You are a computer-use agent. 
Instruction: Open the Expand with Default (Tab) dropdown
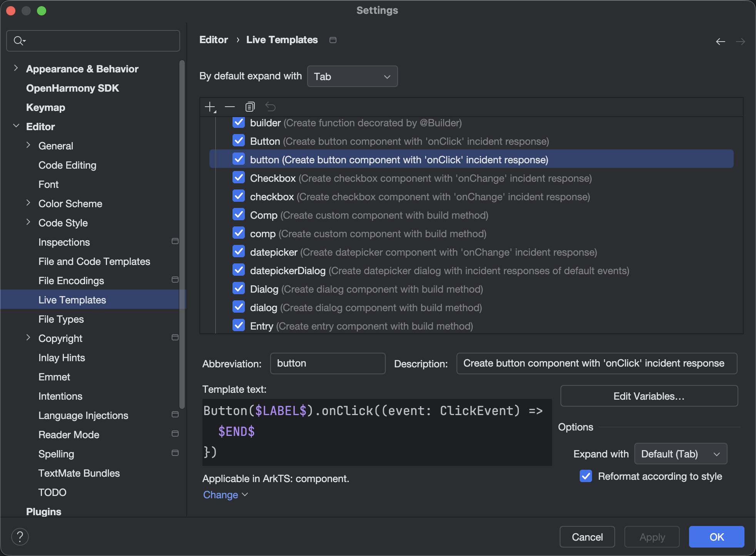pyautogui.click(x=680, y=454)
